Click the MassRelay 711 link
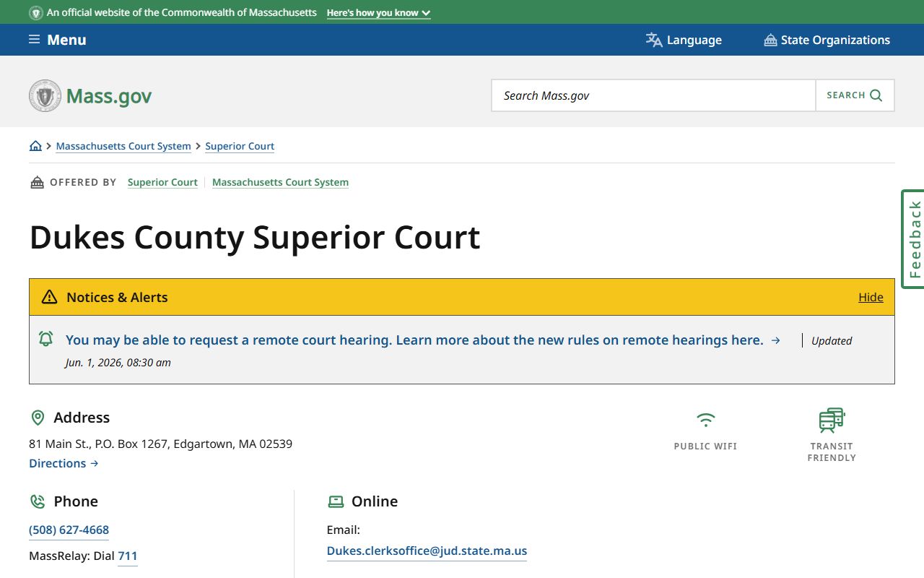Viewport: 924px width, 578px height. (x=127, y=556)
